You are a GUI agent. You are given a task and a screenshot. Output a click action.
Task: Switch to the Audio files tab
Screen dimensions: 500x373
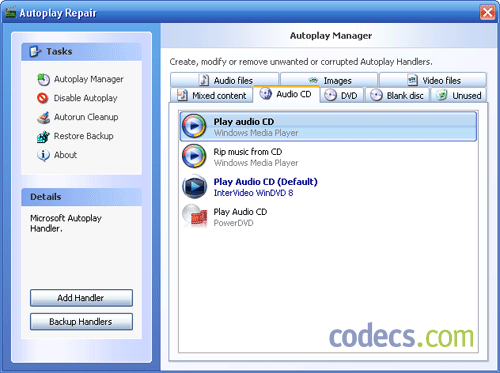pos(224,80)
